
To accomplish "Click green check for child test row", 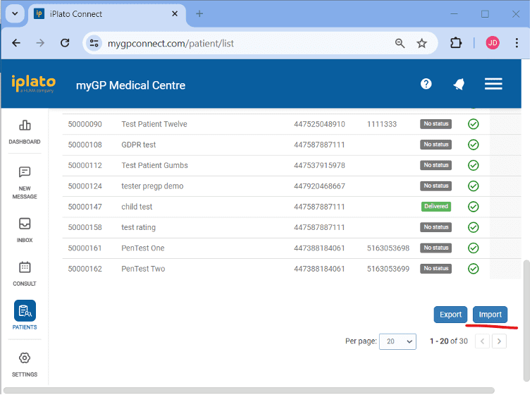I will pos(474,207).
